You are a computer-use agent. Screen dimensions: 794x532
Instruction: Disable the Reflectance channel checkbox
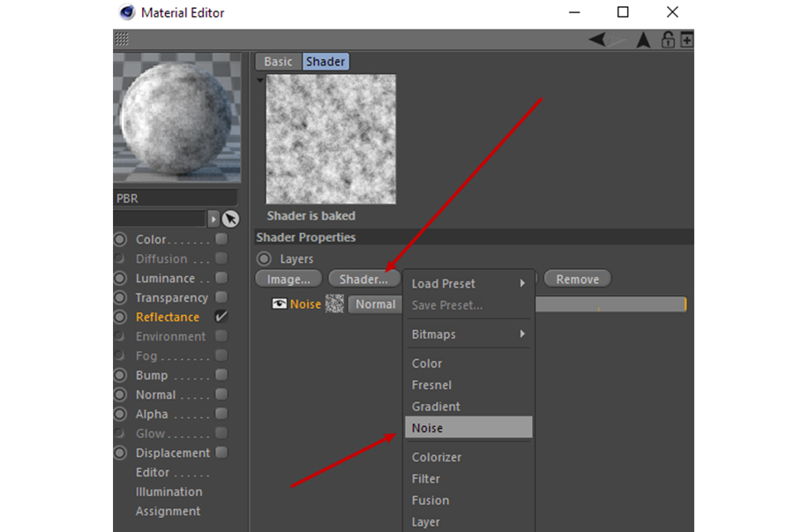click(221, 317)
